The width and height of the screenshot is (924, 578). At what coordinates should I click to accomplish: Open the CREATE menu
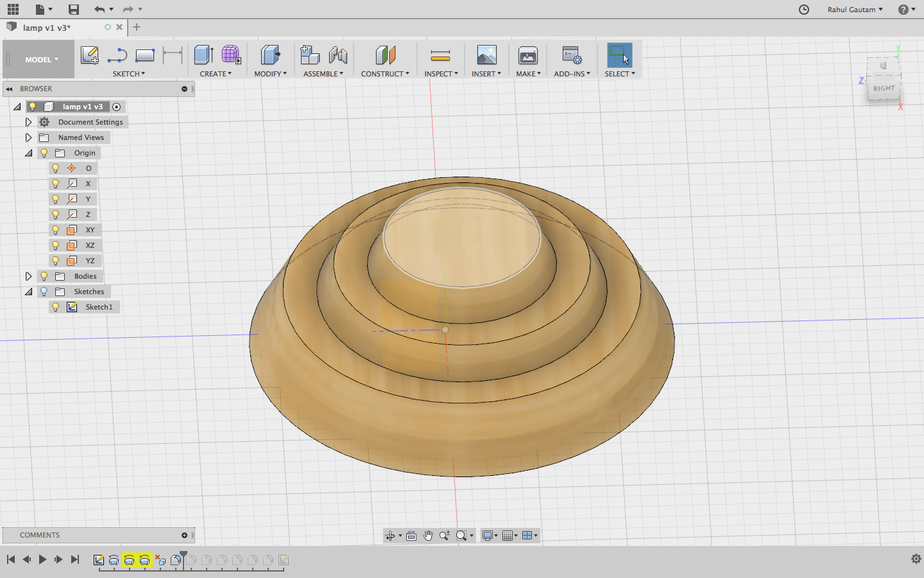pos(216,74)
